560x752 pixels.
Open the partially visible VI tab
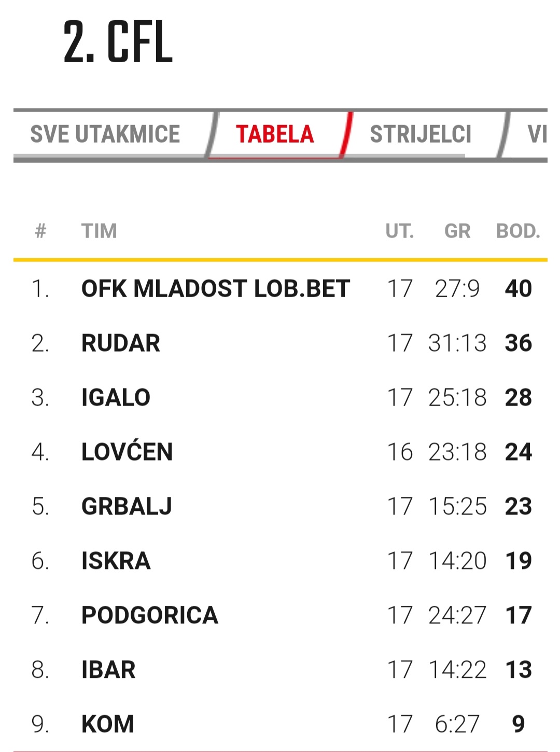[x=537, y=134]
